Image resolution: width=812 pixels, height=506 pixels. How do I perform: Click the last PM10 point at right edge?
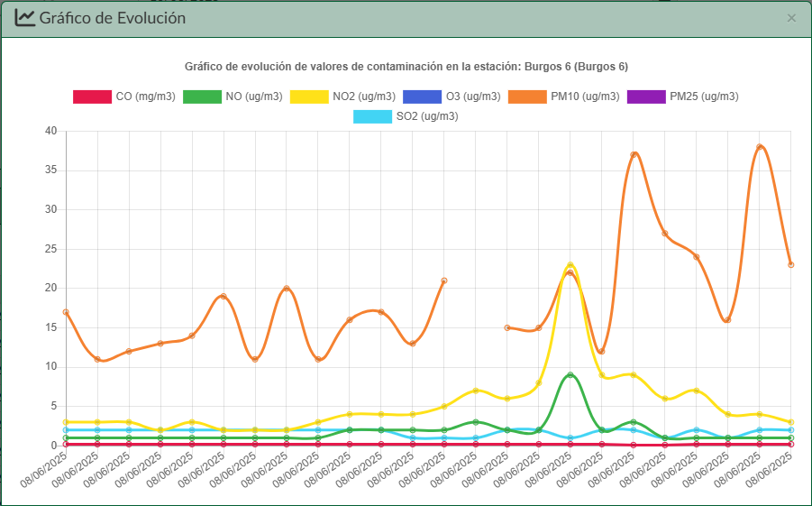click(x=791, y=264)
